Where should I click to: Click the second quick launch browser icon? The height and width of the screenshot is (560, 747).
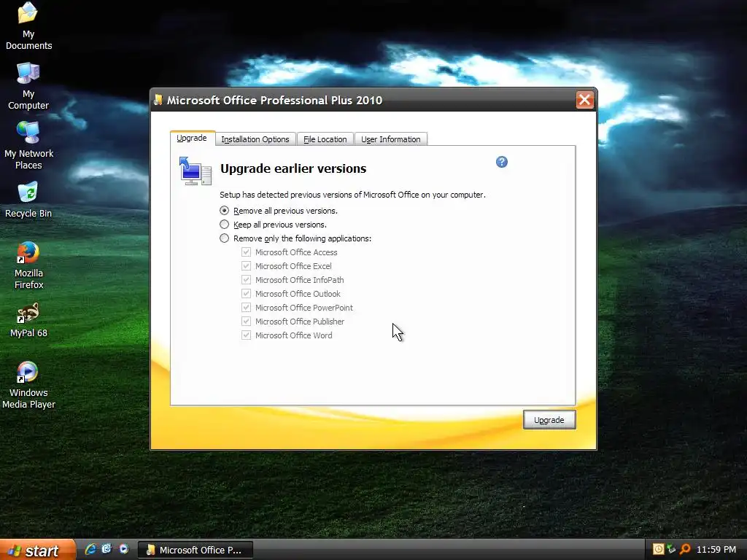pyautogui.click(x=107, y=549)
